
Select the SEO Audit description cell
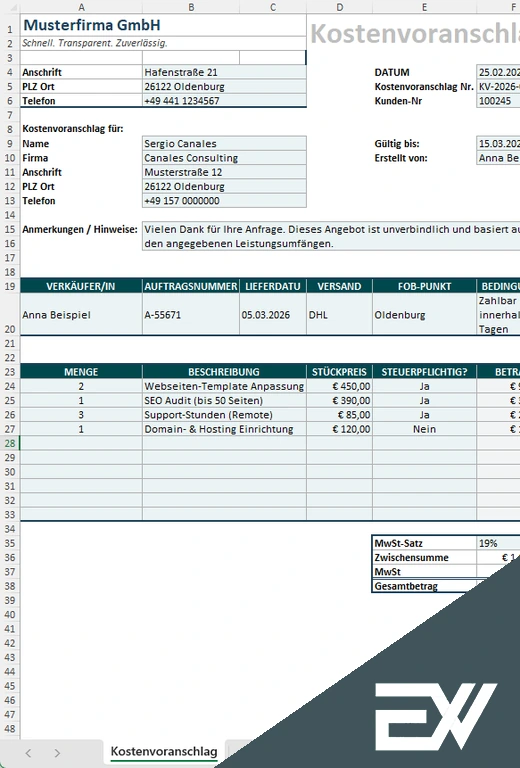click(224, 401)
